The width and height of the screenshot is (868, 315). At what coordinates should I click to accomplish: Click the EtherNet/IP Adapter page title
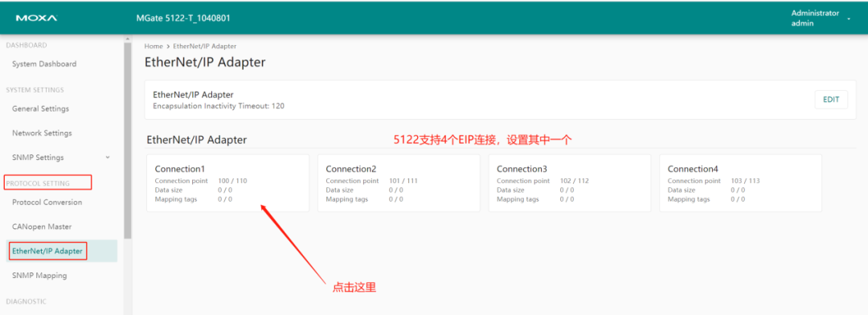pyautogui.click(x=205, y=62)
